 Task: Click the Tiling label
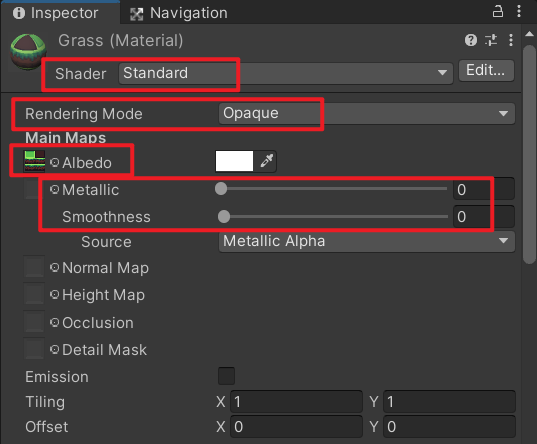tap(45, 402)
